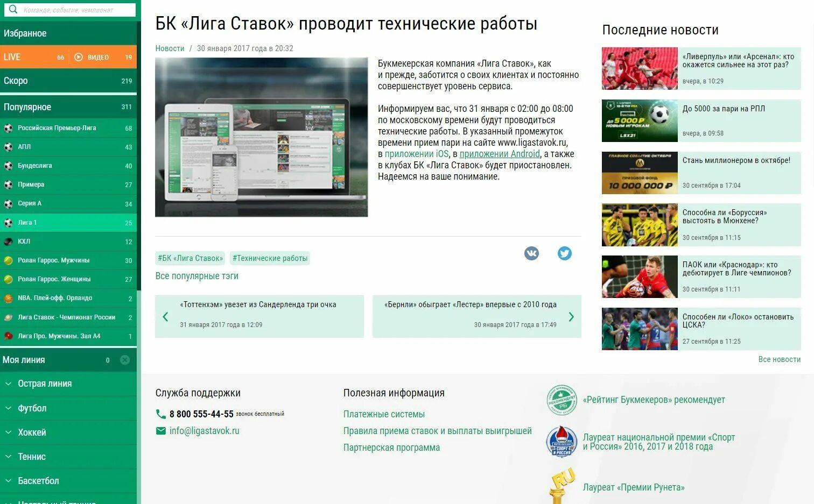814x504 pixels.
Task: Expand the Острая линия category
Action: (x=68, y=384)
